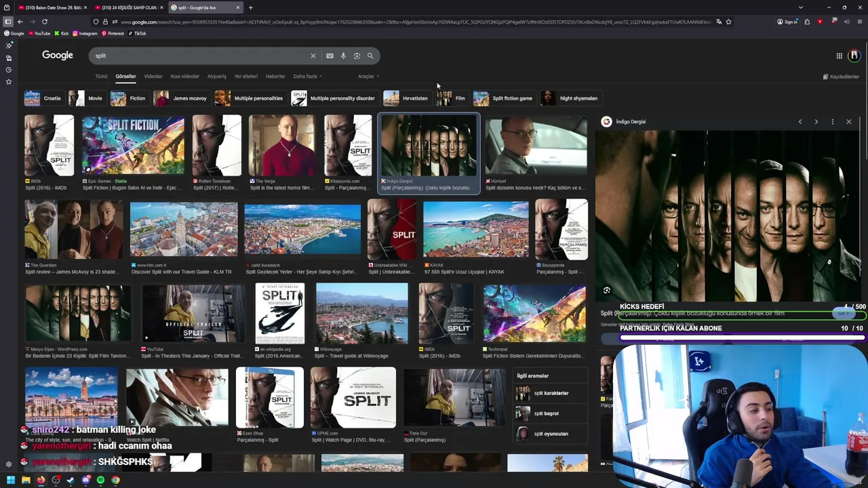The height and width of the screenshot is (488, 868).
Task: Open Windows Start menu
Action: pyautogui.click(x=10, y=480)
